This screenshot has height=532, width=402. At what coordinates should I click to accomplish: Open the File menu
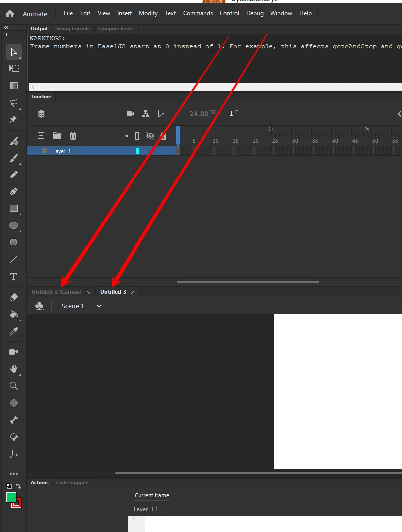(x=68, y=13)
